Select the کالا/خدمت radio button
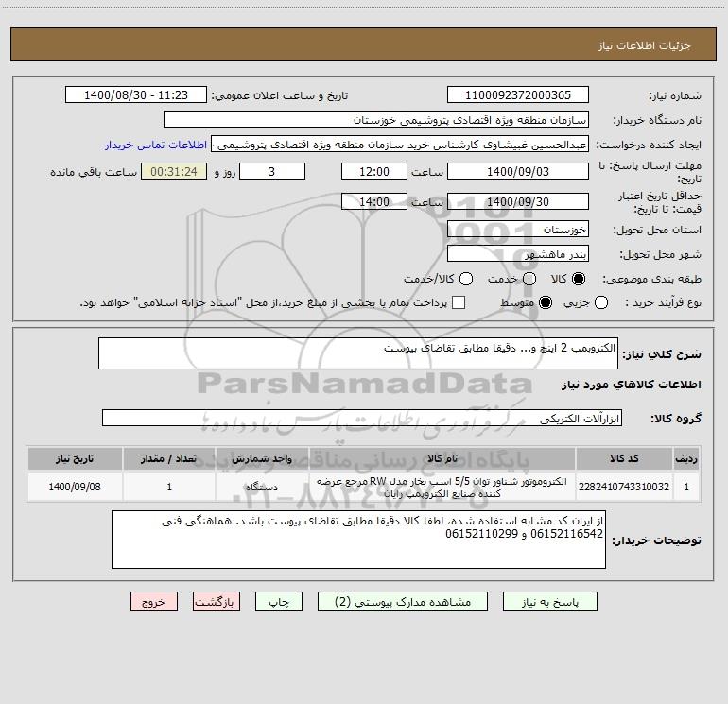The height and width of the screenshot is (704, 728). [x=466, y=279]
